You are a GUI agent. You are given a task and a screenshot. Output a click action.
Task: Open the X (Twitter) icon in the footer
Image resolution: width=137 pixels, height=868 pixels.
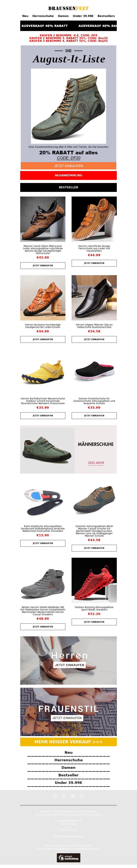(x=64, y=796)
